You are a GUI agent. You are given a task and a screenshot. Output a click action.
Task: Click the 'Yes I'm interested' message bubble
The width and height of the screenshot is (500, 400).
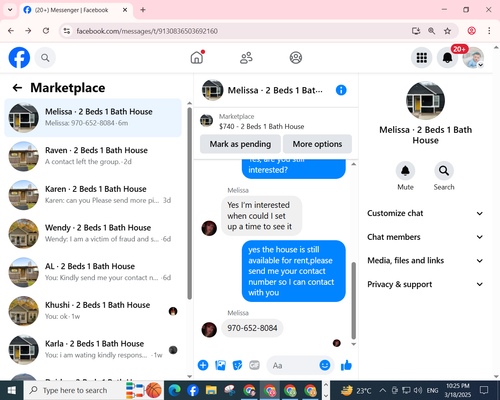pyautogui.click(x=262, y=216)
